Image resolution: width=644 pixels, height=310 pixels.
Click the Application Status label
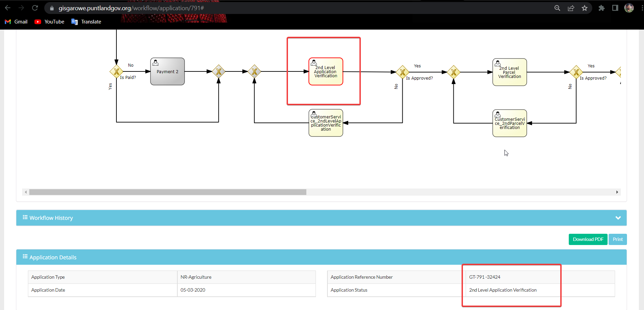349,290
